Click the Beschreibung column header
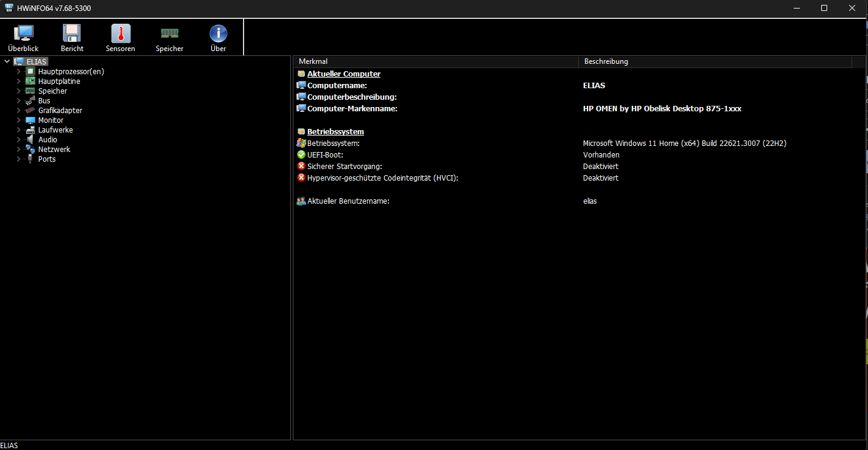Image resolution: width=868 pixels, height=450 pixels. pyautogui.click(x=715, y=61)
